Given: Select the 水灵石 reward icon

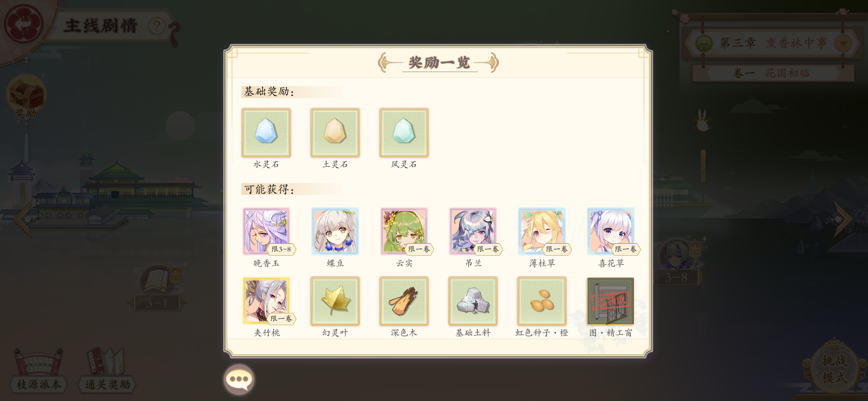Looking at the screenshot, I should (266, 133).
